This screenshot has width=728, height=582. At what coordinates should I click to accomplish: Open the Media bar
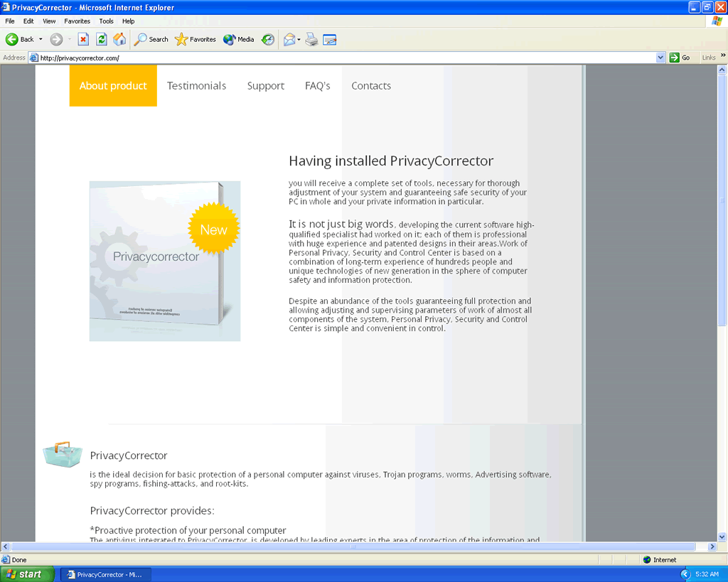pos(239,39)
